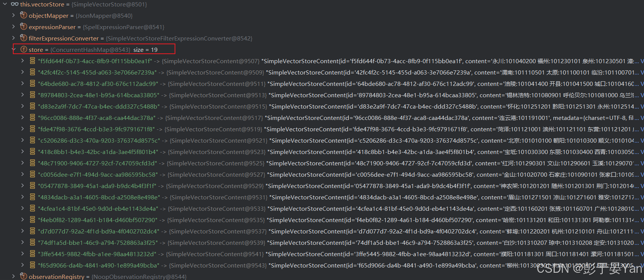This screenshot has width=644, height=280.
Task: Click value text {SpelExpressionParser@8541}
Action: point(124,27)
